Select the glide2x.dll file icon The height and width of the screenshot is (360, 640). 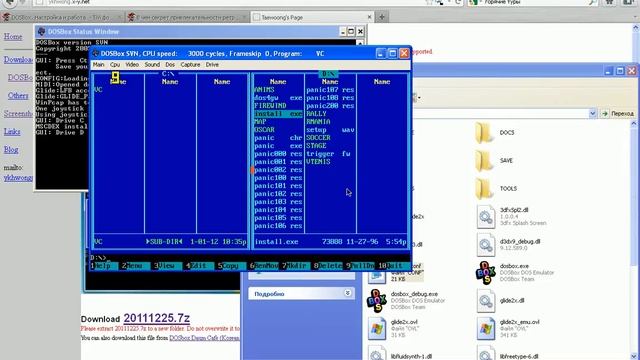pos(485,300)
